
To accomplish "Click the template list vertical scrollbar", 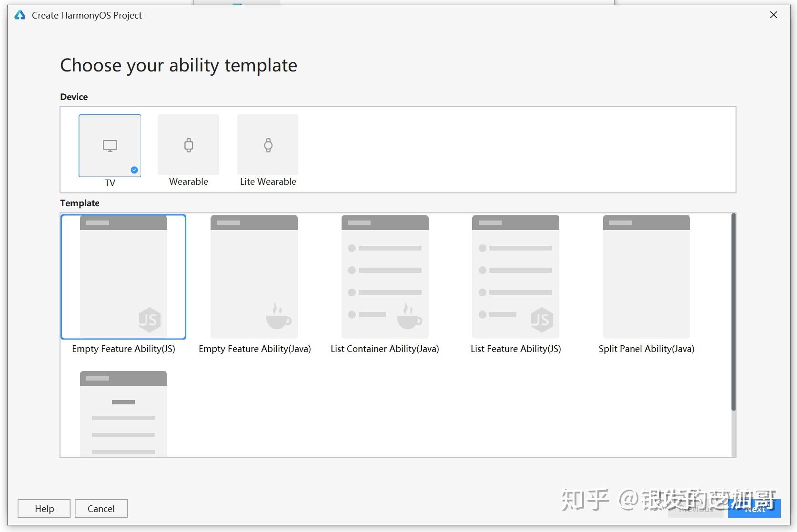I will click(734, 312).
